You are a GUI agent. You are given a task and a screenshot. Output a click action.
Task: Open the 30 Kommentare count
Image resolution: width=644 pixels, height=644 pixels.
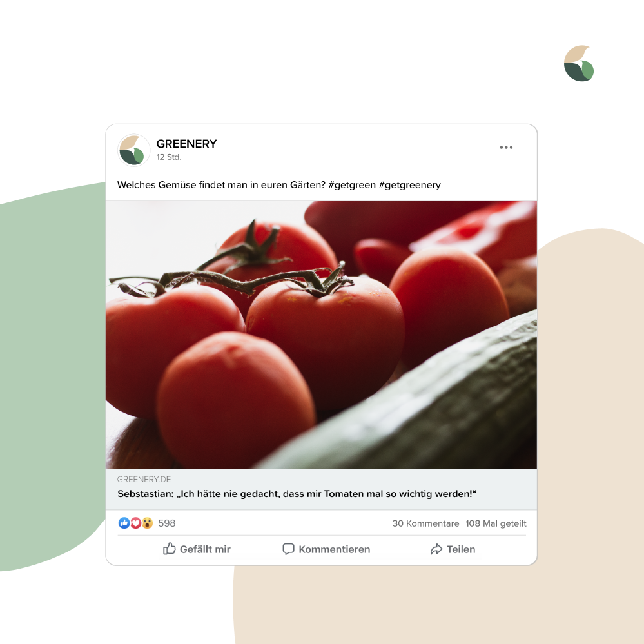[425, 523]
